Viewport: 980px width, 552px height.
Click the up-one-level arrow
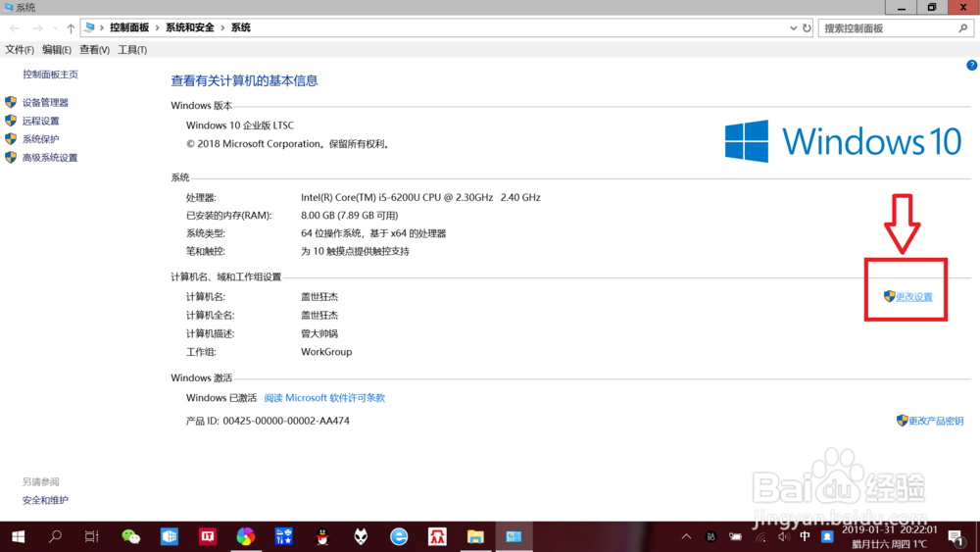pos(71,28)
